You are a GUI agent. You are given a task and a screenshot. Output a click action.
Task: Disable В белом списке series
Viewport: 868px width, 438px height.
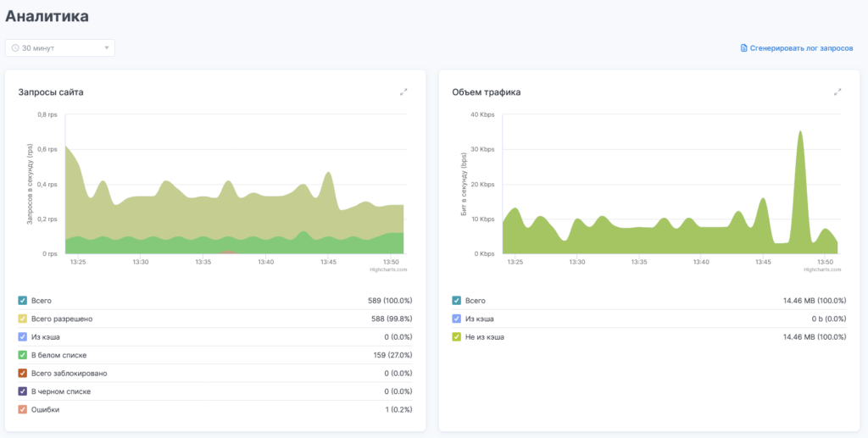tap(23, 355)
